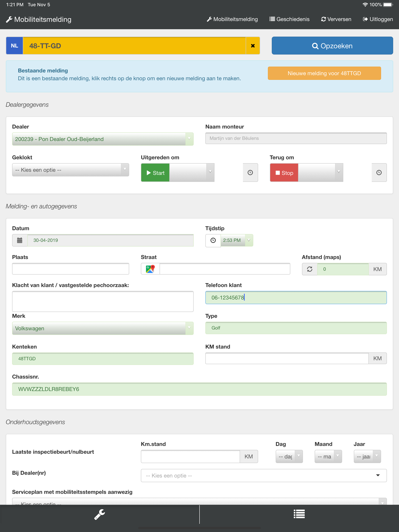Viewport: 399px width, 532px height.
Task: Click the Chassisnr. field
Action: coord(199,389)
